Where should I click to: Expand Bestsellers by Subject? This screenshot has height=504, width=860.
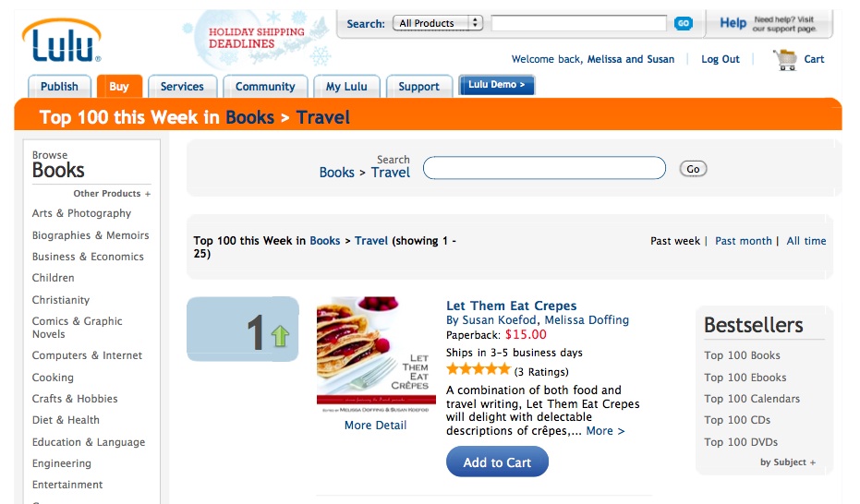[788, 462]
